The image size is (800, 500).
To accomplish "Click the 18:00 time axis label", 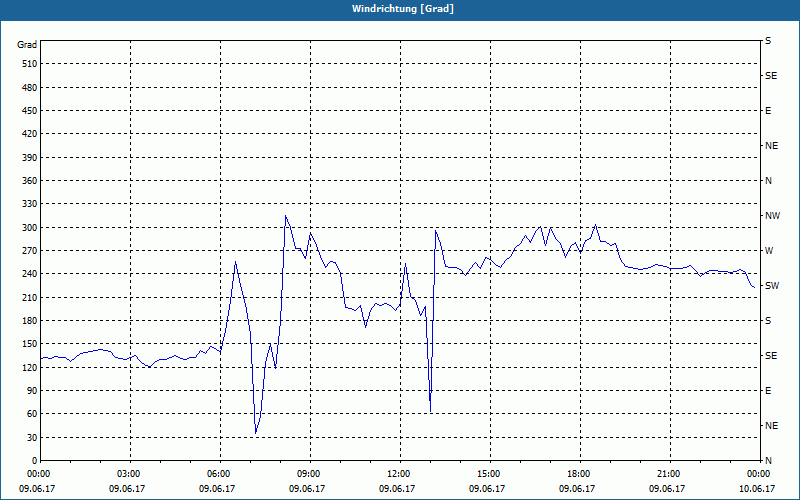I will pyautogui.click(x=578, y=473).
